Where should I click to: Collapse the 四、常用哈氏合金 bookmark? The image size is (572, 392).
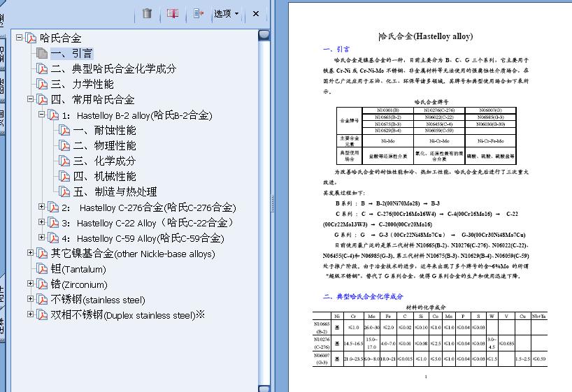(31, 99)
